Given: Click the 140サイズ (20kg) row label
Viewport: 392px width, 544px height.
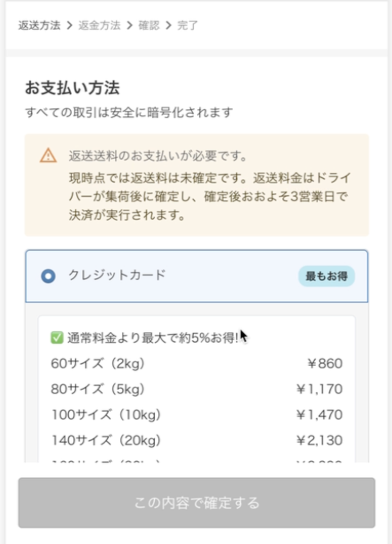Looking at the screenshot, I should click(x=106, y=441).
